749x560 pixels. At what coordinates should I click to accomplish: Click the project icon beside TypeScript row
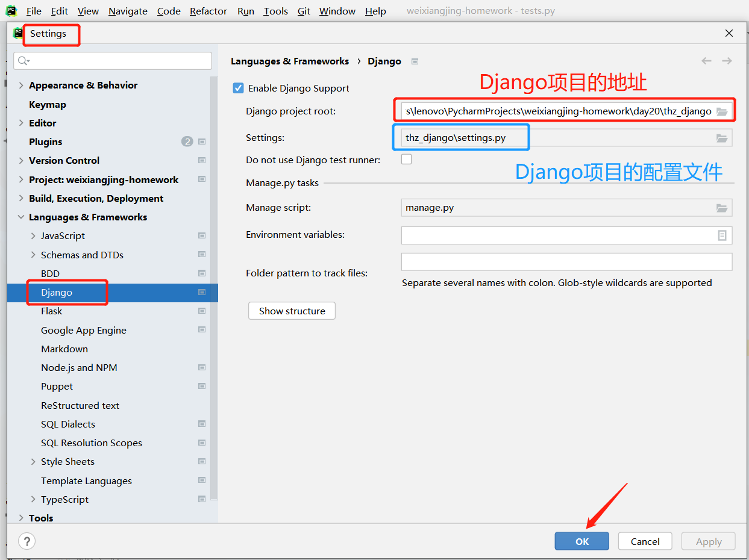coord(202,499)
